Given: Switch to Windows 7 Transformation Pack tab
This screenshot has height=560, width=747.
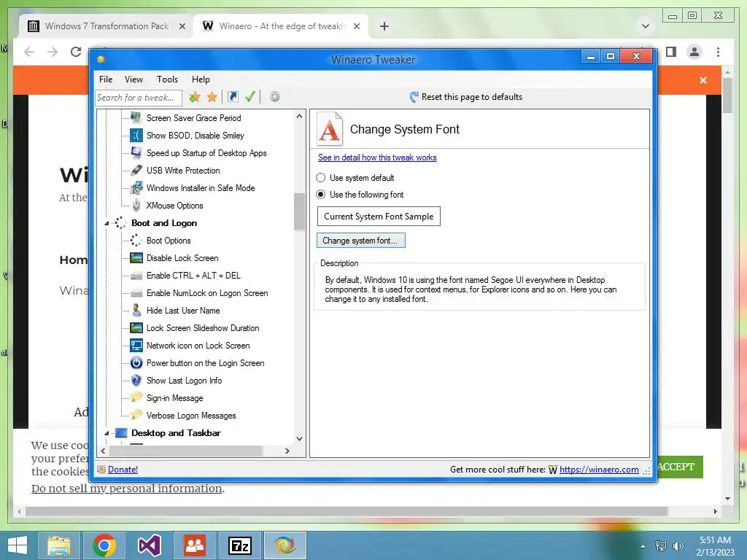Looking at the screenshot, I should [106, 26].
